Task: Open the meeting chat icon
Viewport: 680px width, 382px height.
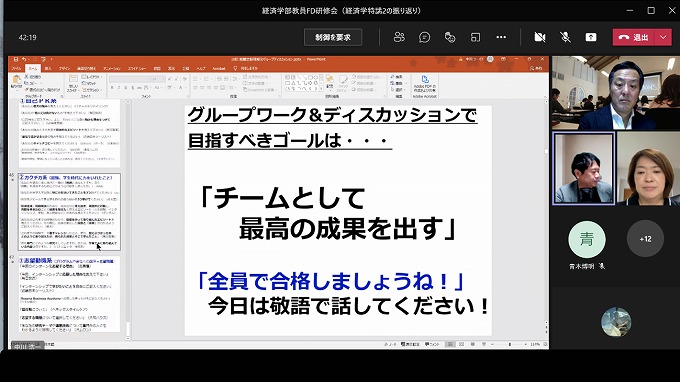Action: click(425, 37)
